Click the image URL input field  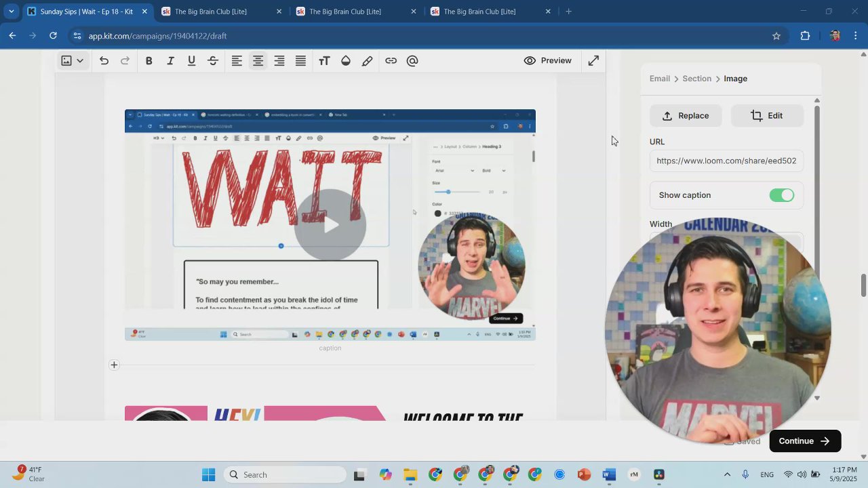click(726, 161)
